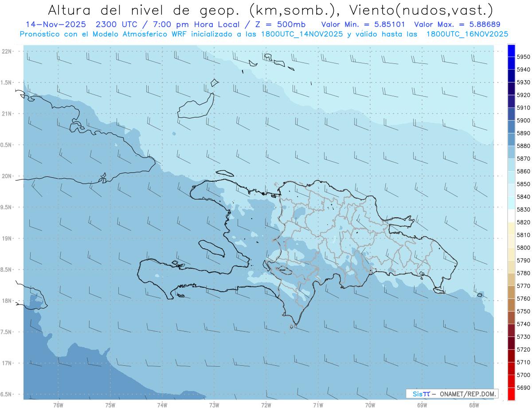Click the 5770 legend value
Viewport: 532px width, 411px height.
coord(524,286)
